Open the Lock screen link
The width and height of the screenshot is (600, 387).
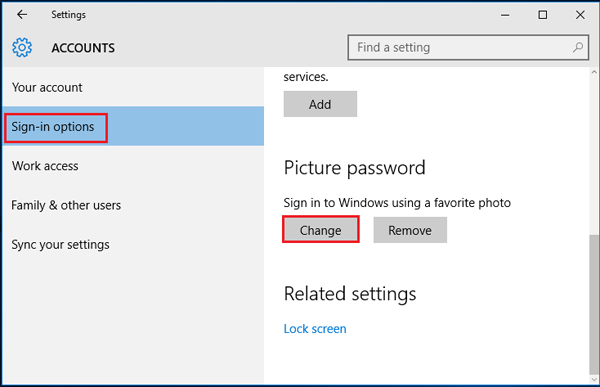coord(315,328)
